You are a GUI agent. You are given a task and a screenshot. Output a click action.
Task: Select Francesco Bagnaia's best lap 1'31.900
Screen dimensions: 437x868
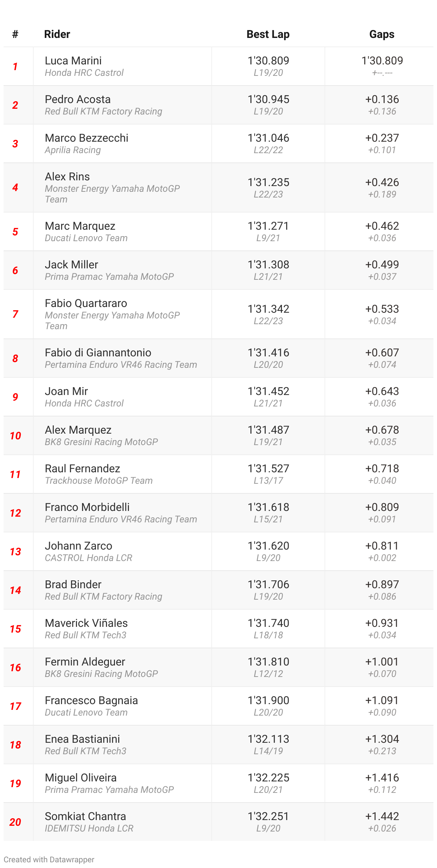pyautogui.click(x=268, y=701)
